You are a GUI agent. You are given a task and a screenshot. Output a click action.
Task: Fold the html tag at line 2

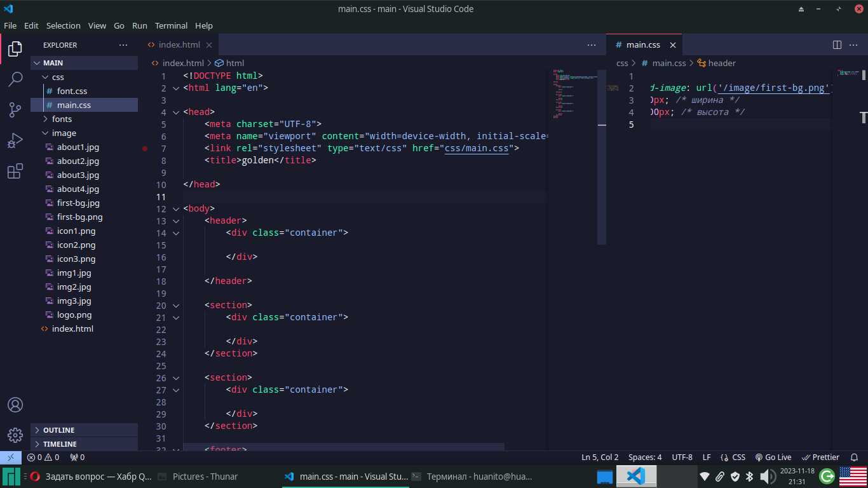point(176,88)
